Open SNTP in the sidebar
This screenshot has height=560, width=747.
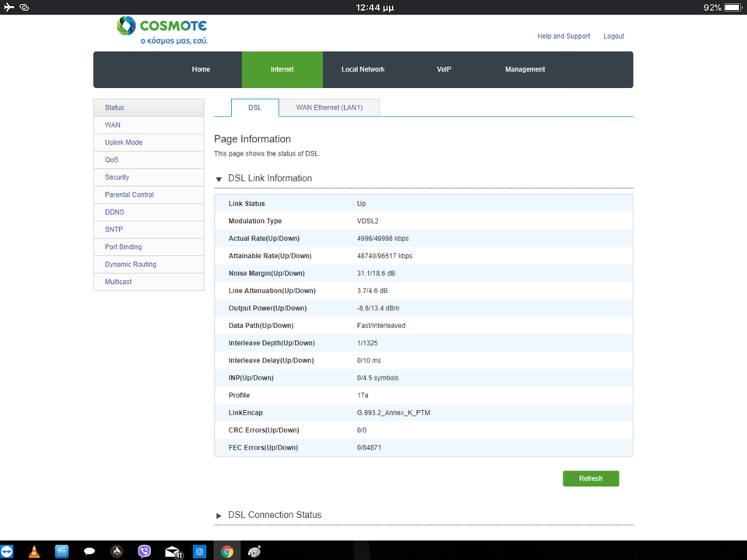(x=149, y=229)
